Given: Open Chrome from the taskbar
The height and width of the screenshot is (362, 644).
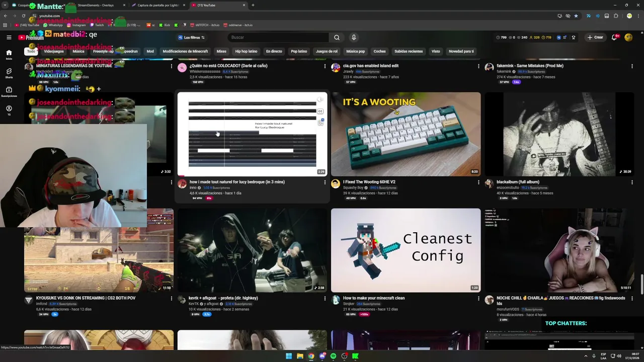Looking at the screenshot, I should (x=311, y=356).
